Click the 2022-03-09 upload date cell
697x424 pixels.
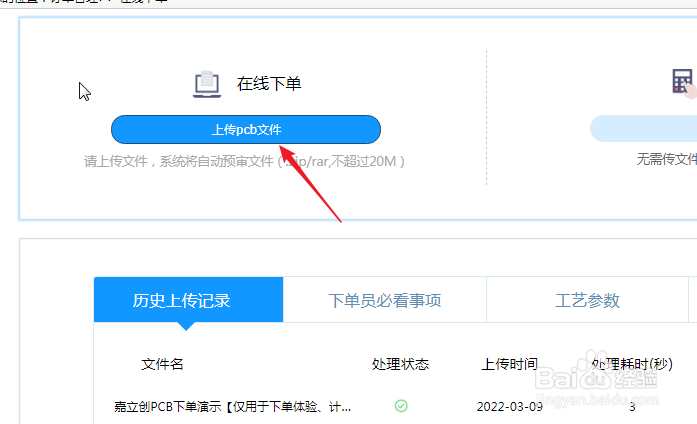click(509, 406)
